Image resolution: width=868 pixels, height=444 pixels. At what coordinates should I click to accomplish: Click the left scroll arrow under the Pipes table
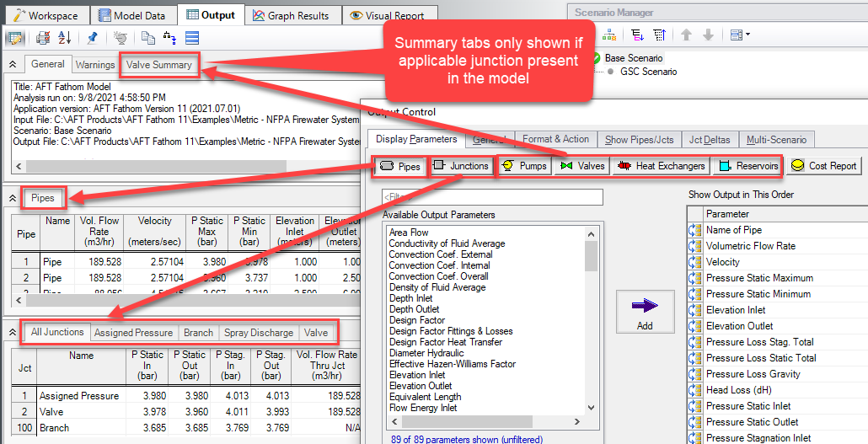pyautogui.click(x=19, y=300)
